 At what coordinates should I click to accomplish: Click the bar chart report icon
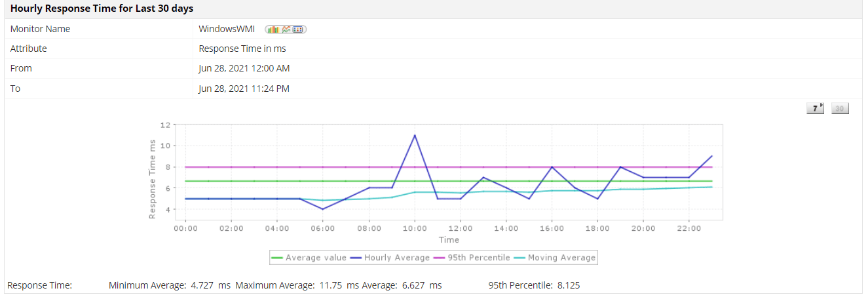(273, 30)
